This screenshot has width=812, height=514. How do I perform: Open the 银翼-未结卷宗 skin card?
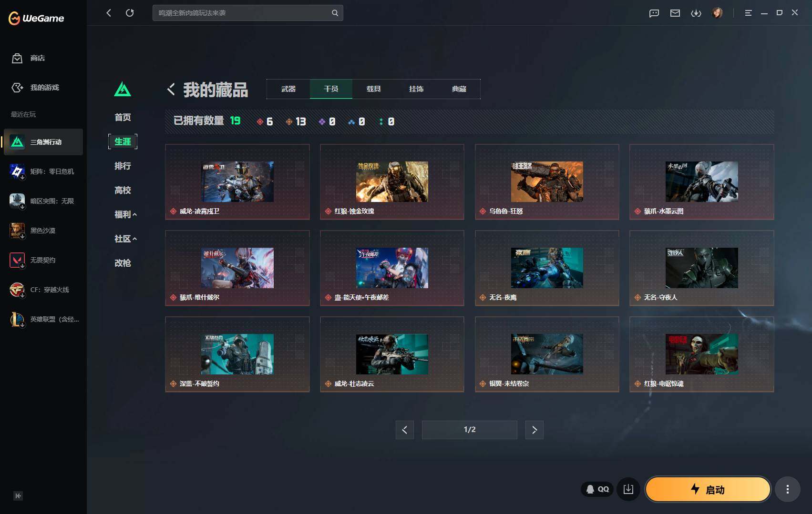tap(547, 354)
